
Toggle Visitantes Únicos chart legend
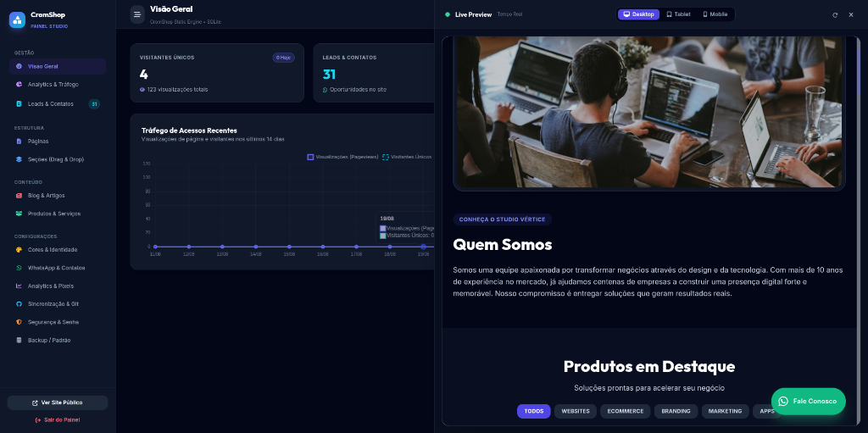click(407, 158)
